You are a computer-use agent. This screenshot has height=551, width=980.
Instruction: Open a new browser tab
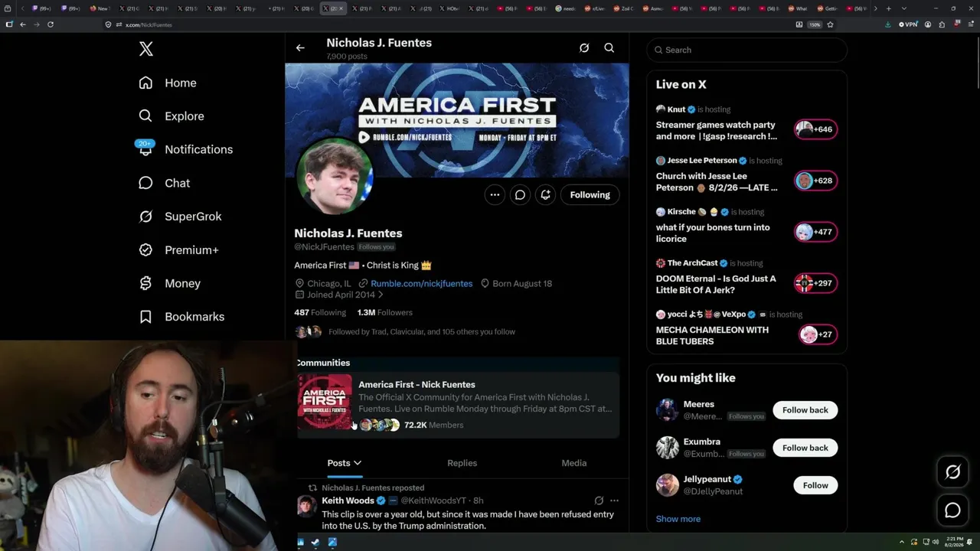coord(888,8)
